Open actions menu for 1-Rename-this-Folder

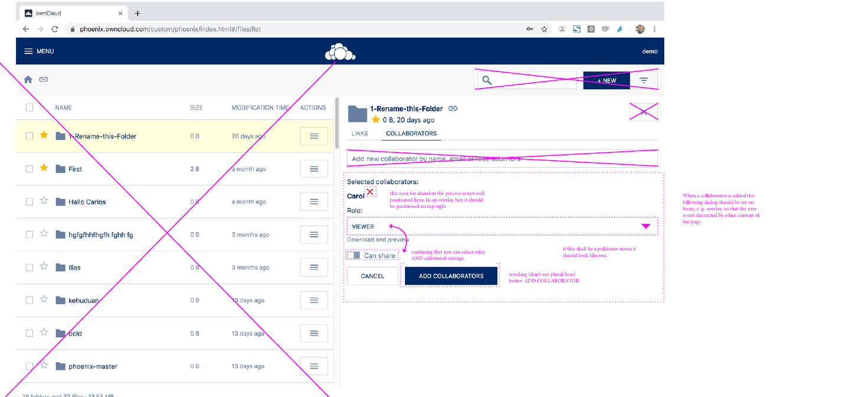coord(314,136)
